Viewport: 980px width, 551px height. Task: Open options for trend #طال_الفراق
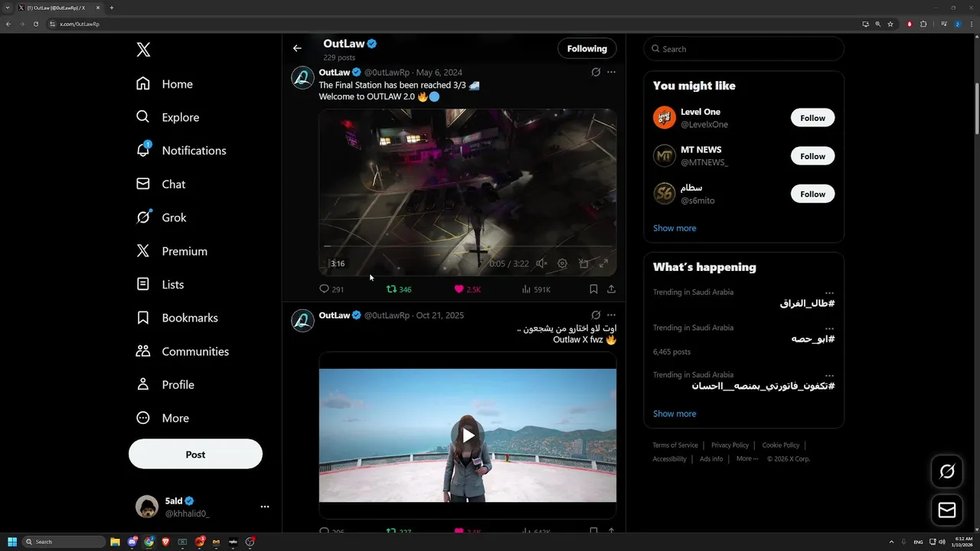[829, 293]
